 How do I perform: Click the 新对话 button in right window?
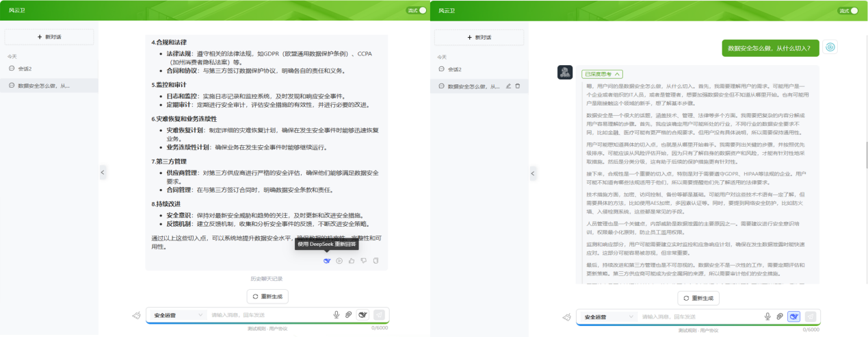pos(479,37)
